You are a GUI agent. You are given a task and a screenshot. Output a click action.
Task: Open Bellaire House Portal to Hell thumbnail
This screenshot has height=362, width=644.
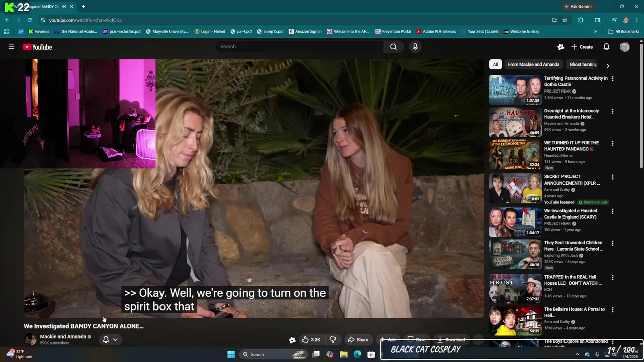coord(515,320)
